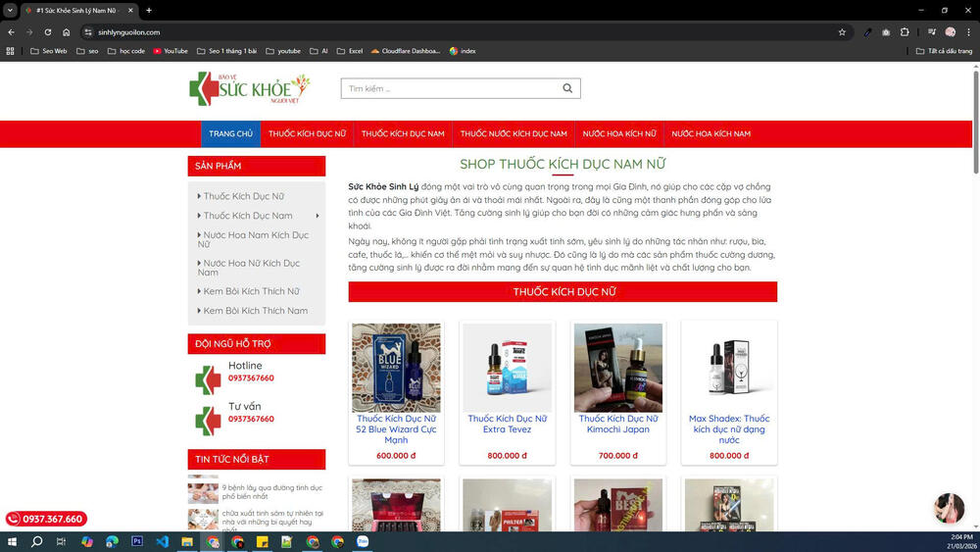980x552 pixels.
Task: Open the Extensions puzzle menu
Action: 905,32
